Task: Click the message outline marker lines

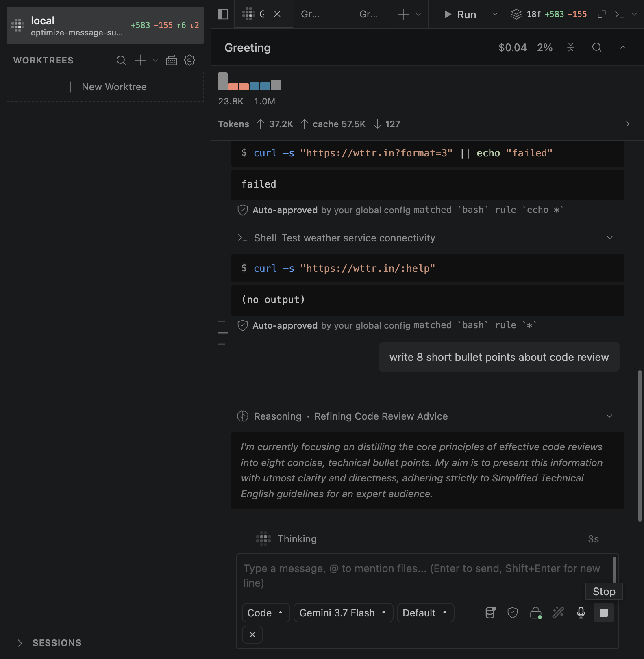Action: click(223, 333)
